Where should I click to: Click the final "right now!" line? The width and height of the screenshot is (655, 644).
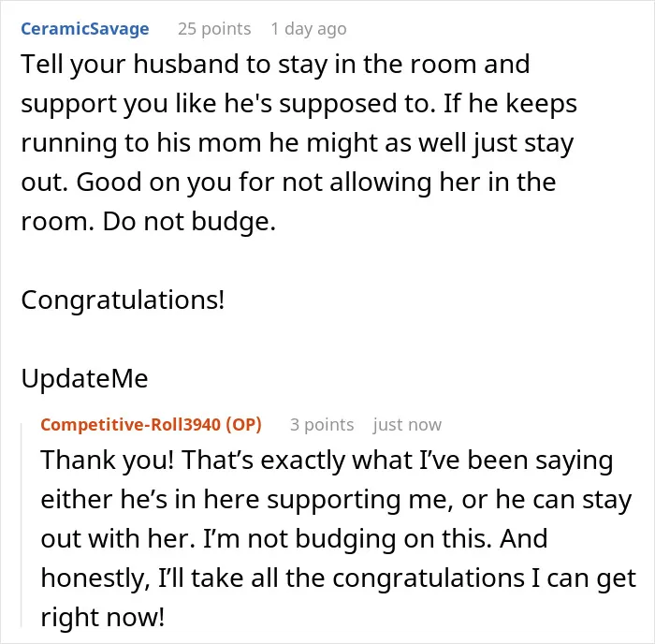coord(102,618)
